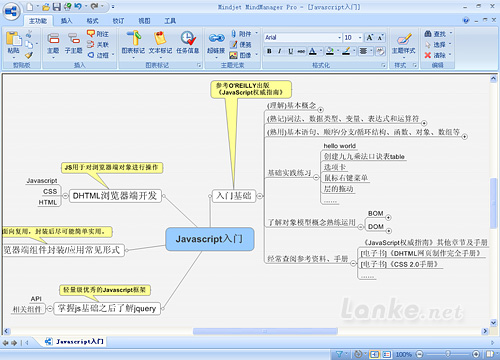
Task: Click the Copy icon in the clipboard group
Action: coord(29,44)
